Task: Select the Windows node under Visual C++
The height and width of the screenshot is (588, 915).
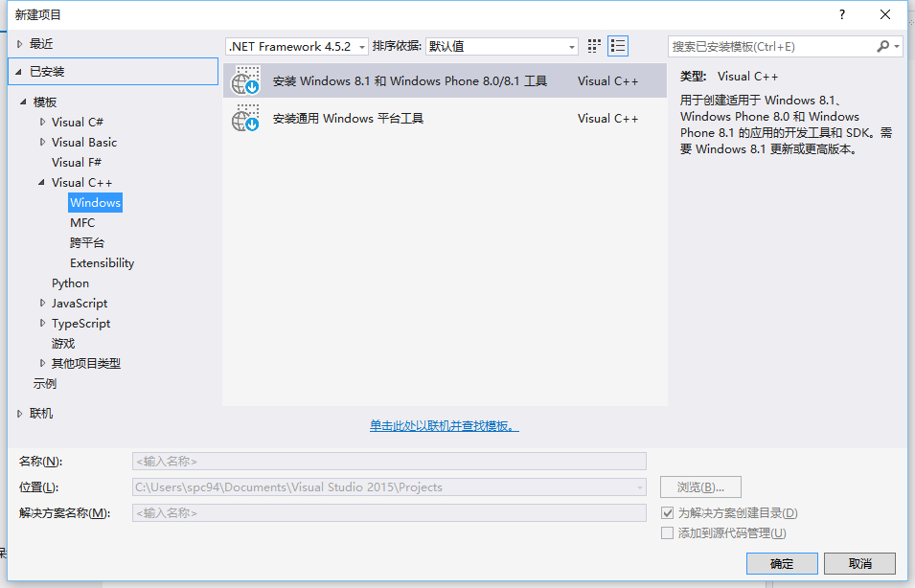Action: coord(95,202)
